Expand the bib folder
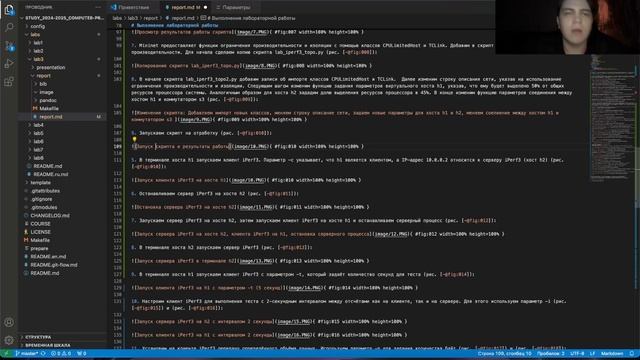 pos(43,84)
